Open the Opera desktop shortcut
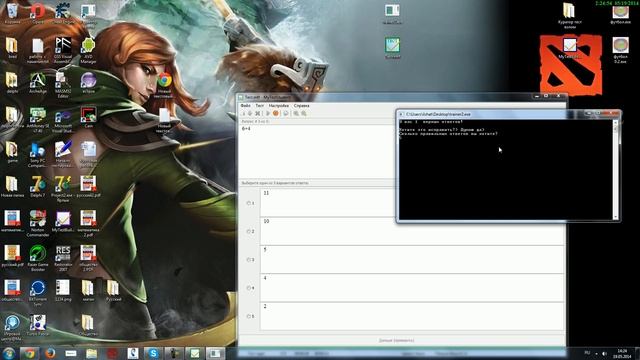Image resolution: width=640 pixels, height=360 pixels. (38, 13)
